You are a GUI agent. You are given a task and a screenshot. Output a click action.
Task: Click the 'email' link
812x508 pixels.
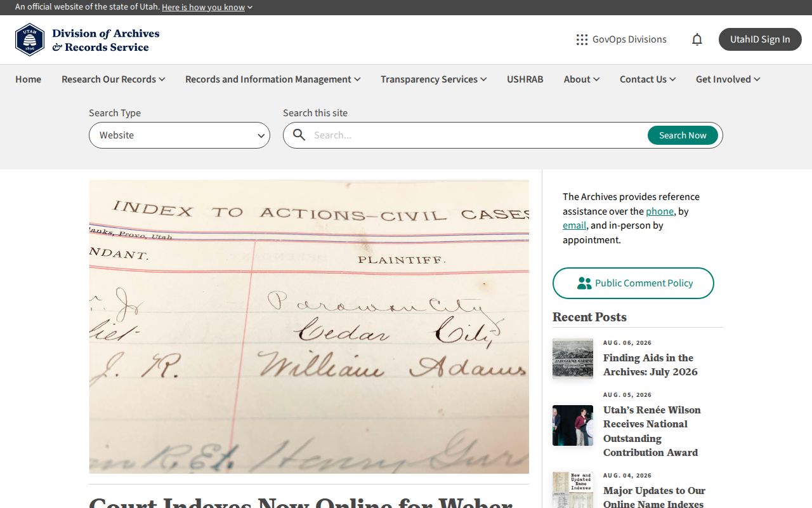575,225
